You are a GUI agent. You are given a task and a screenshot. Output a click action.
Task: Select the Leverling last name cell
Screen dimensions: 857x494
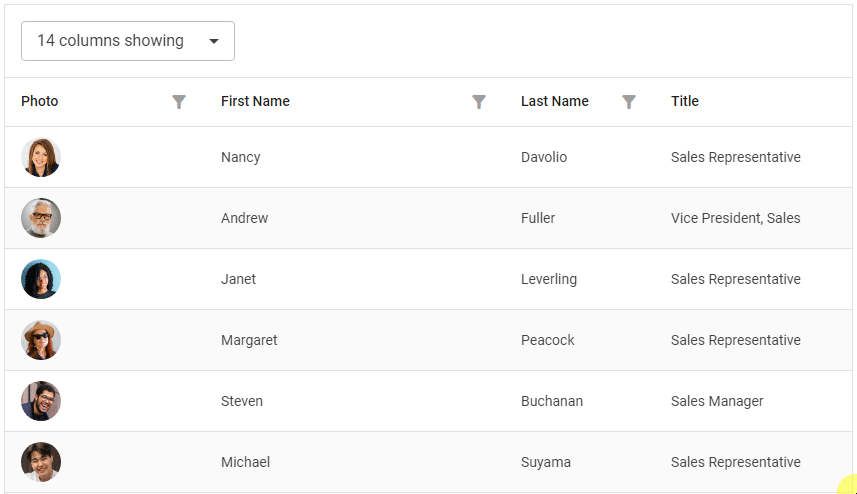(x=549, y=279)
